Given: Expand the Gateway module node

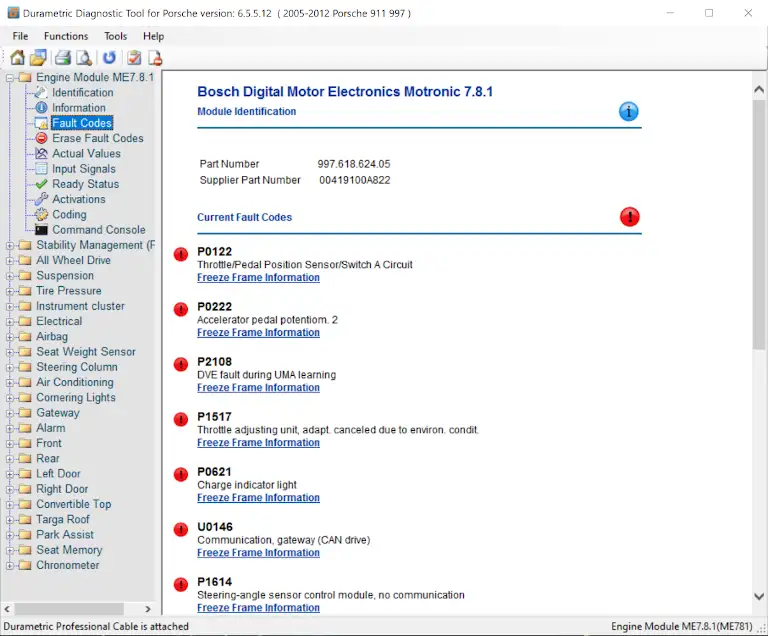Looking at the screenshot, I should [x=10, y=413].
